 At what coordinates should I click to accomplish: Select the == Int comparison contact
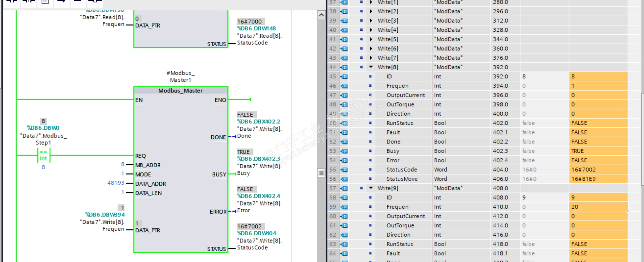pos(43,156)
